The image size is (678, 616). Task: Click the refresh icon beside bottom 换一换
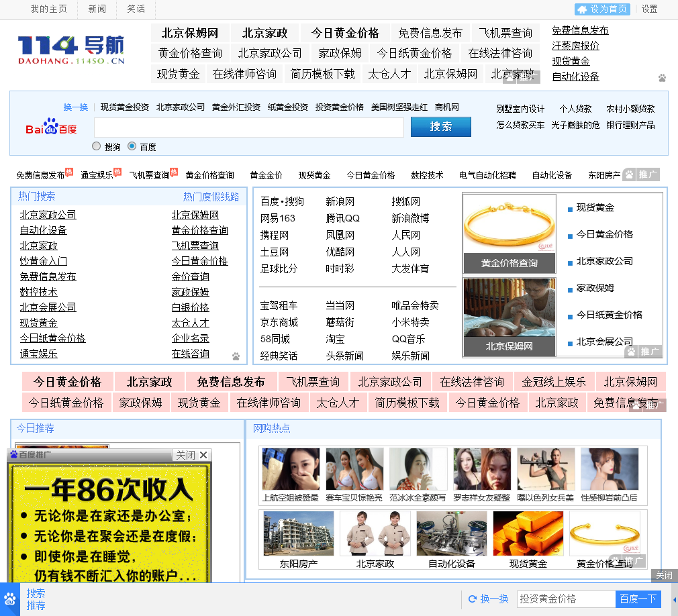click(473, 599)
